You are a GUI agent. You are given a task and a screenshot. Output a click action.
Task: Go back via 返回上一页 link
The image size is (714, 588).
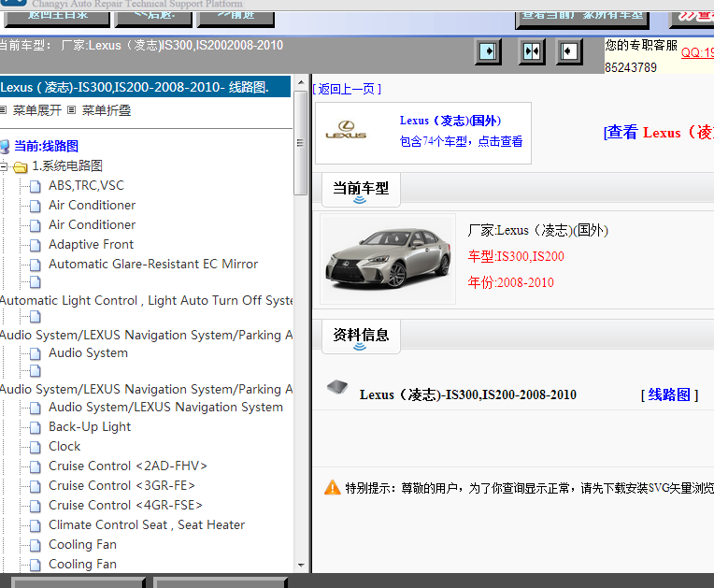click(347, 89)
